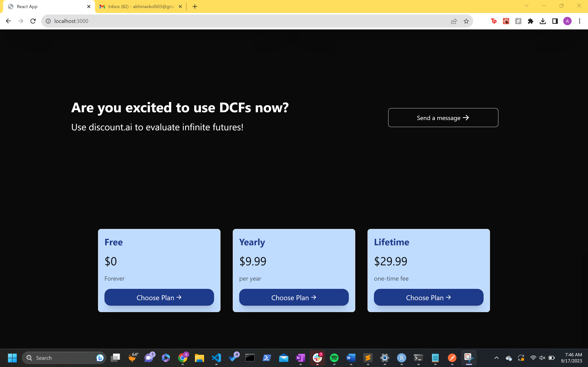Open Spotify from the taskbar
The width and height of the screenshot is (588, 367).
coord(334,358)
